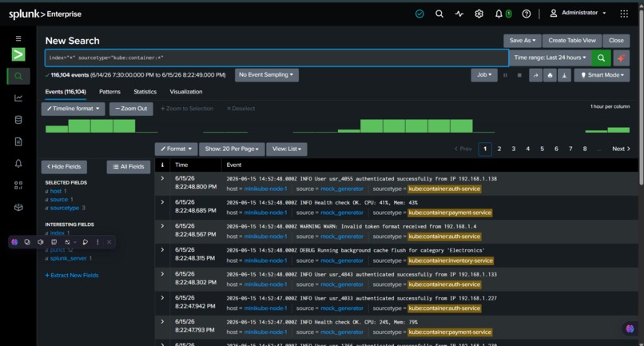644x346 pixels.
Task: Go to results page 2
Action: pyautogui.click(x=499, y=149)
